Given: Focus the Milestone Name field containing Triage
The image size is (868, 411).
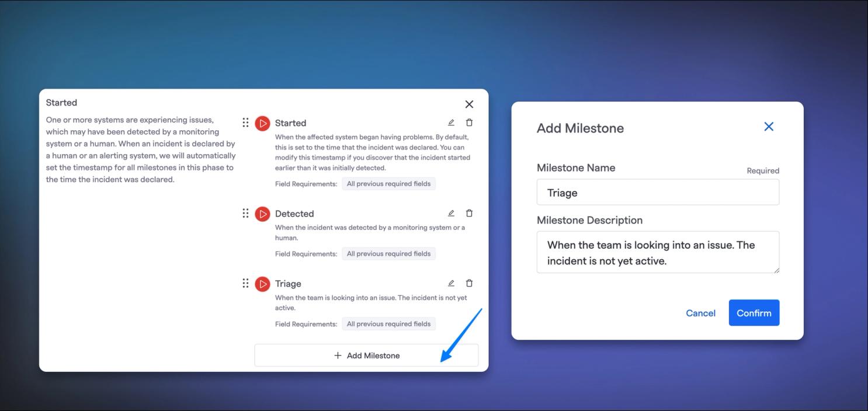Looking at the screenshot, I should click(x=658, y=192).
